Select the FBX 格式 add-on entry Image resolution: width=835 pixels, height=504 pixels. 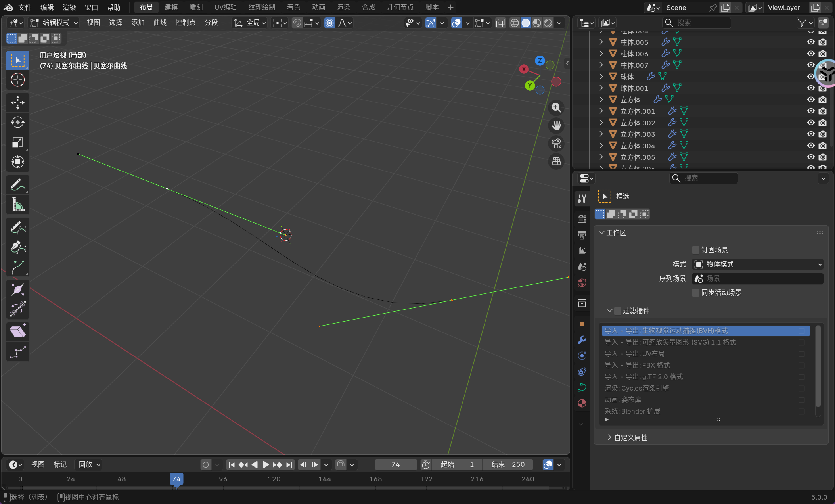click(x=637, y=365)
